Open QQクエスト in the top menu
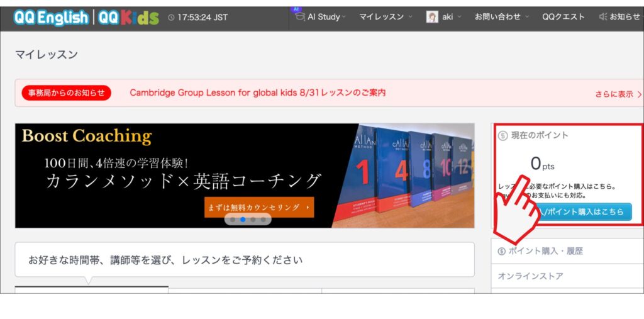Image resolution: width=644 pixels, height=319 pixels. 563,17
